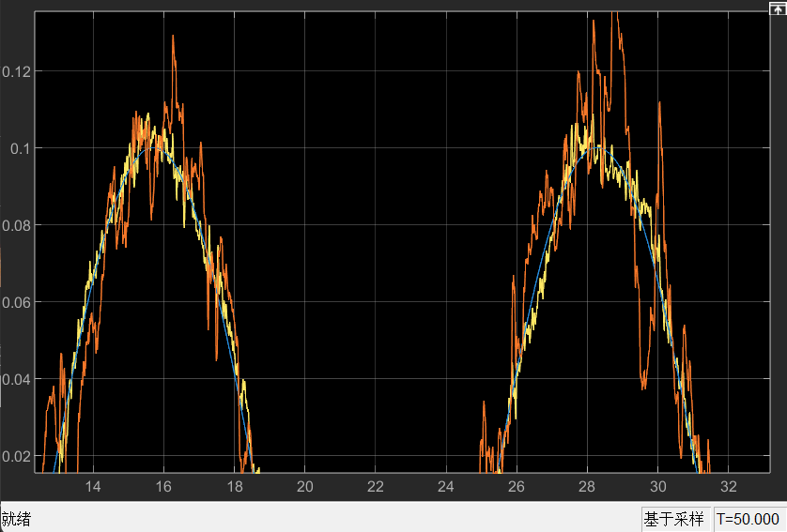Click x-axis tick label 26
The image size is (787, 532).
pyautogui.click(x=517, y=487)
